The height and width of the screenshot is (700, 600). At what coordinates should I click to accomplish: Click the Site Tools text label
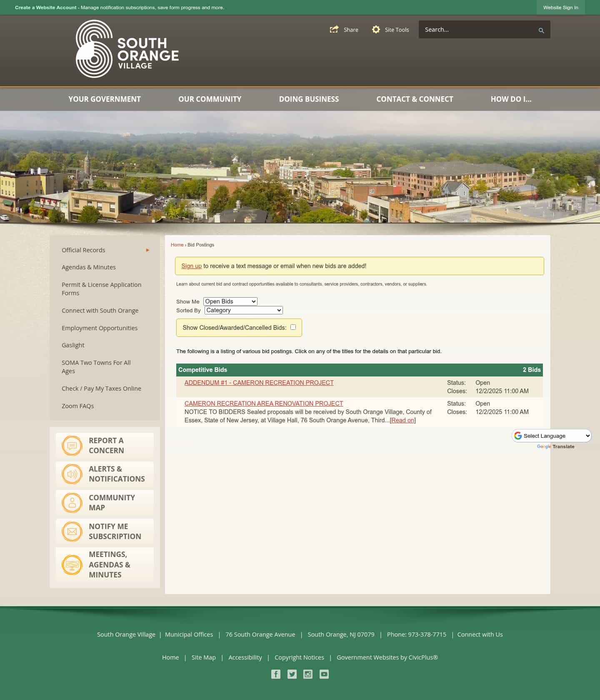click(x=397, y=30)
